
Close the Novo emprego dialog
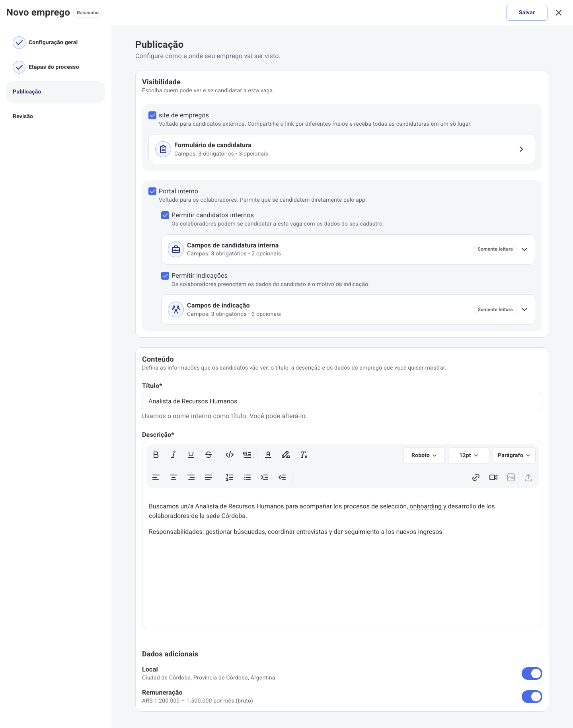pos(559,13)
